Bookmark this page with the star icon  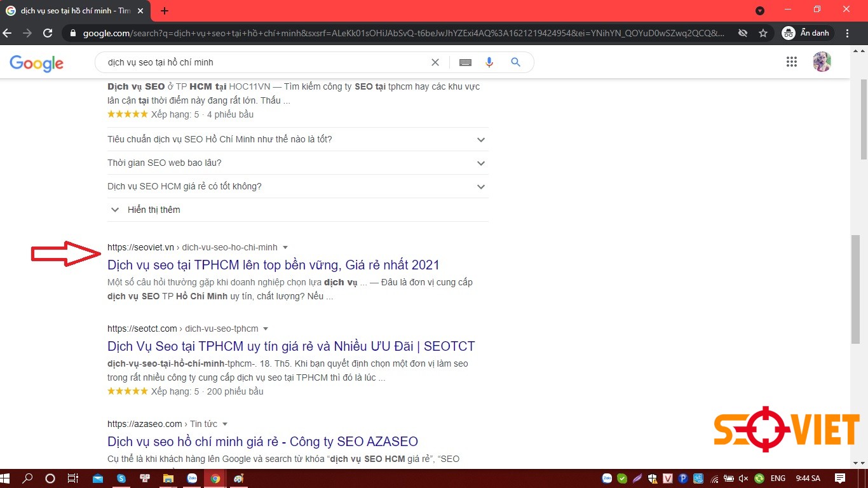[x=763, y=33]
